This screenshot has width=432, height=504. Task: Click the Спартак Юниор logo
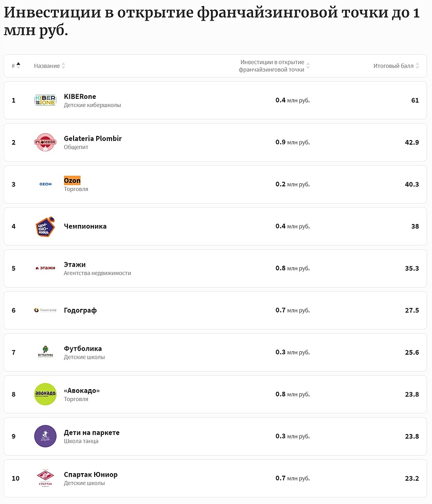45,478
